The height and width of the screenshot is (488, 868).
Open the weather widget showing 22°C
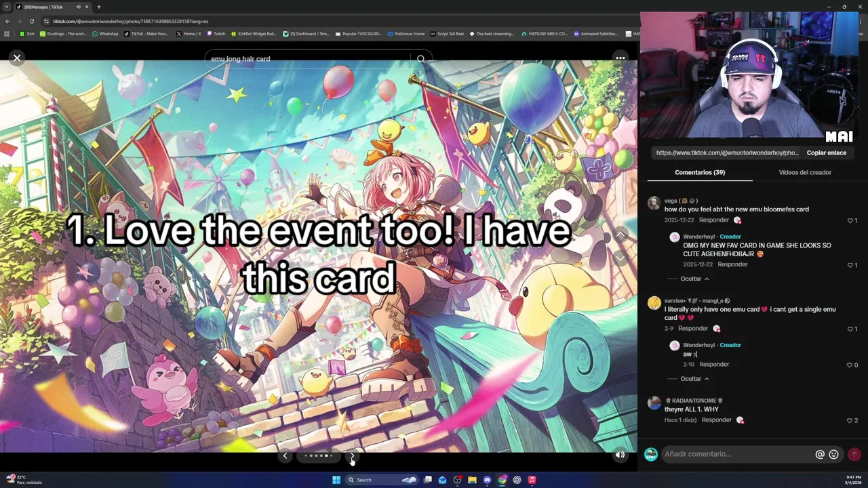point(24,480)
